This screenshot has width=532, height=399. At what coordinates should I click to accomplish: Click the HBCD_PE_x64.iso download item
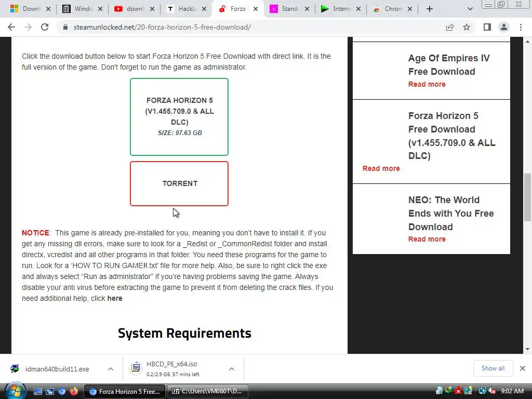point(173,369)
